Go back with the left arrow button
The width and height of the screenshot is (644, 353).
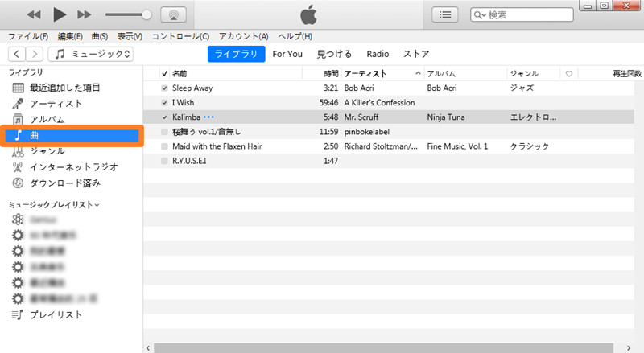pos(17,54)
